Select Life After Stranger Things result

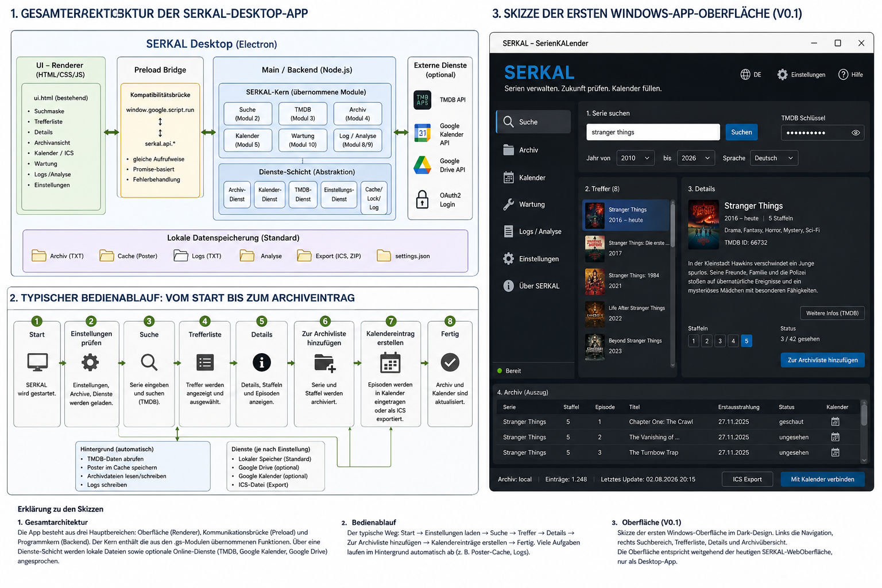click(626, 314)
